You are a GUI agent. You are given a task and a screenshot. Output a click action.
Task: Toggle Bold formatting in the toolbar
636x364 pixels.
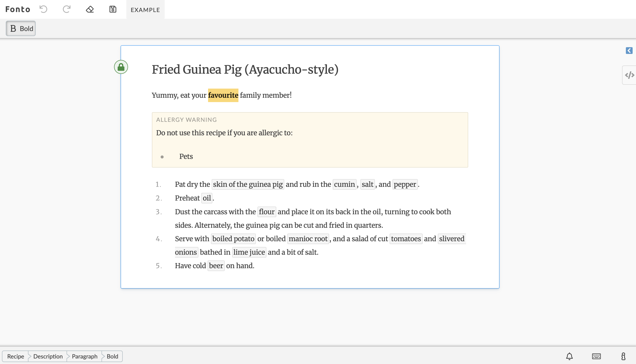point(20,28)
